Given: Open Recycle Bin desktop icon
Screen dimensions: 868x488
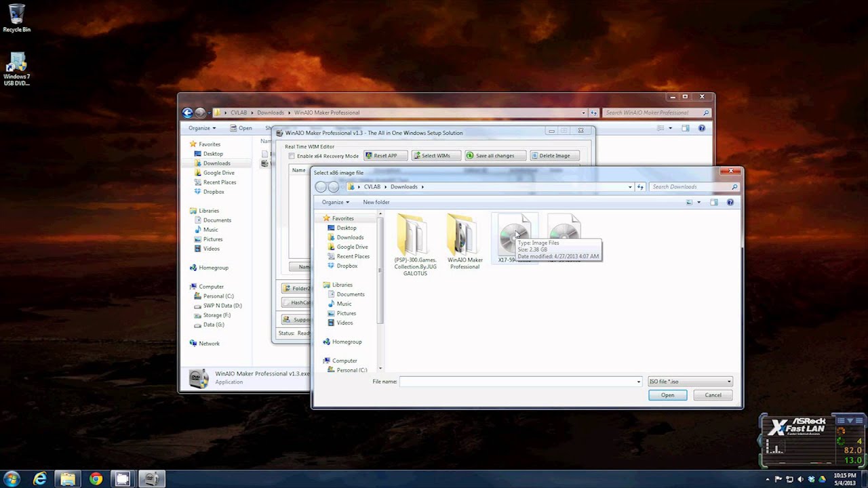Looking at the screenshot, I should pos(16,18).
